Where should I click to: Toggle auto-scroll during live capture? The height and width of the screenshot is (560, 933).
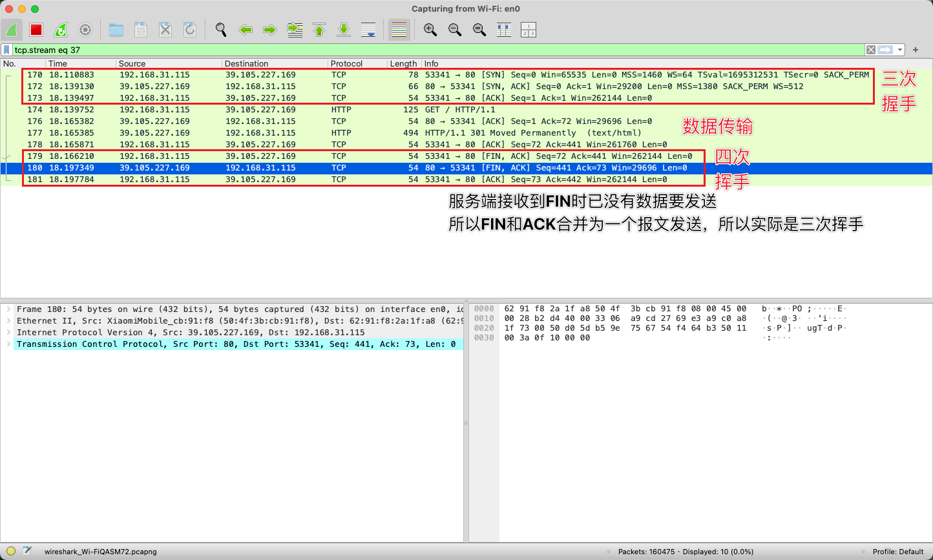click(x=368, y=30)
